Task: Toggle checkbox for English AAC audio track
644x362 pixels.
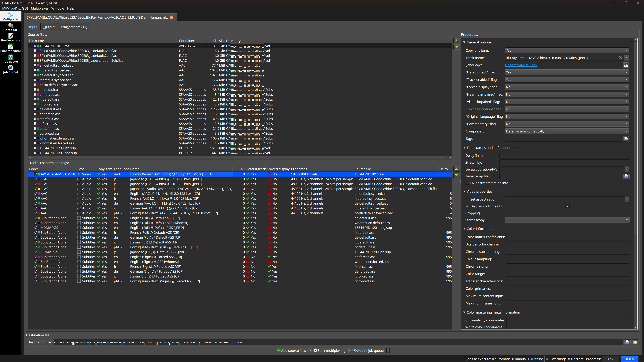Action: [x=36, y=194]
